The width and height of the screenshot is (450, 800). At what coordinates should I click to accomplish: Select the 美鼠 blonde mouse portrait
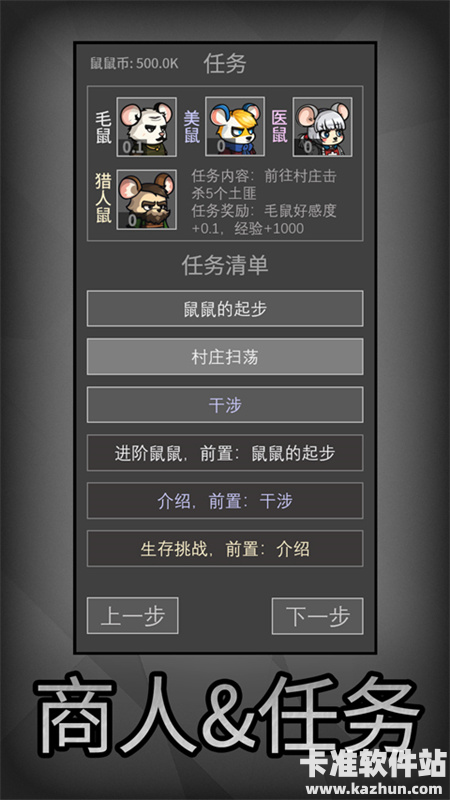[x=235, y=126]
